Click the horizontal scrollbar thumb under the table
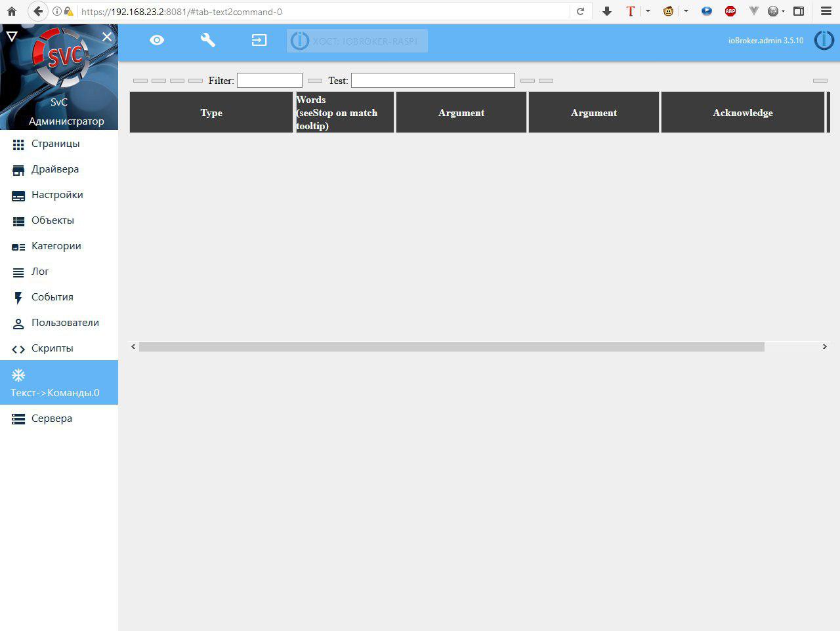The image size is (840, 631). (x=451, y=346)
